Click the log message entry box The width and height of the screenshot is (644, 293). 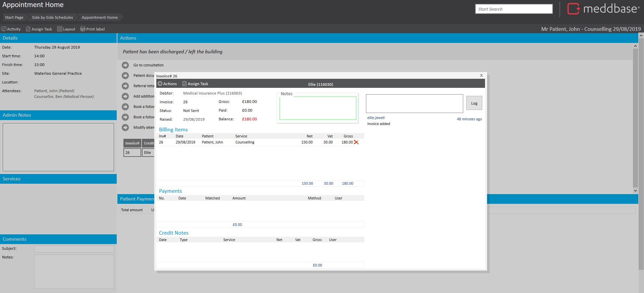click(414, 104)
